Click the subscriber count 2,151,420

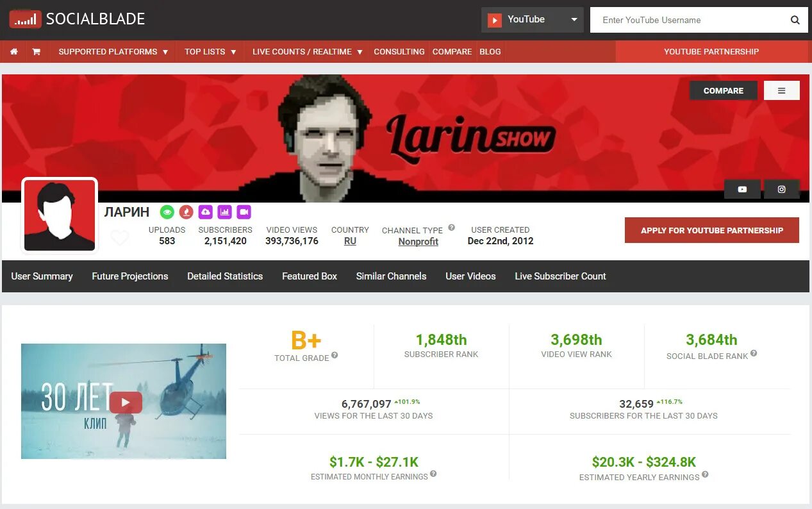coord(226,241)
